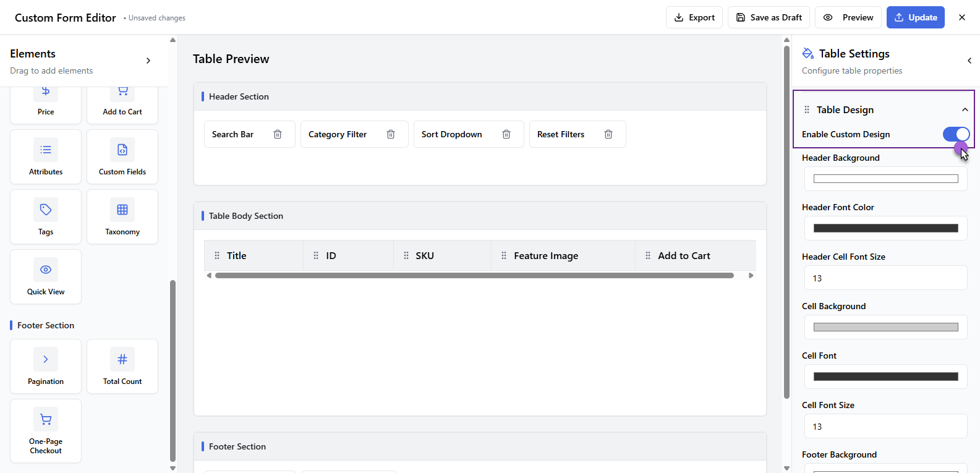Screen dimensions: 980x473
Task: Click the Feature Image column header
Action: 546,255
